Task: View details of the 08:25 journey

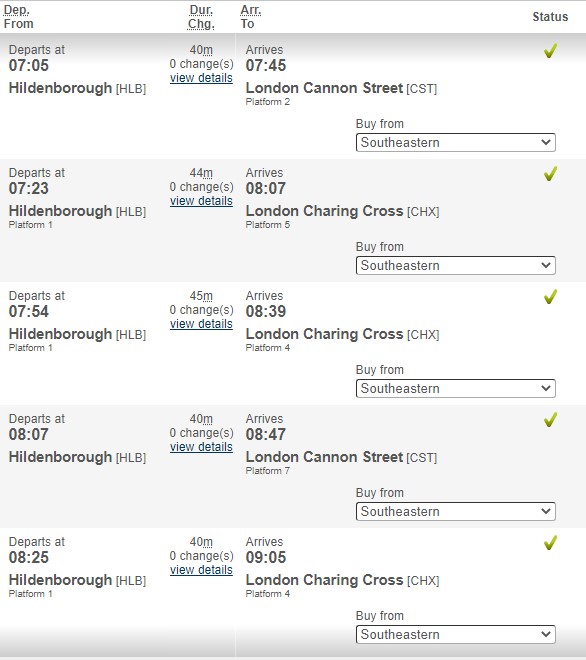Action: tap(201, 570)
